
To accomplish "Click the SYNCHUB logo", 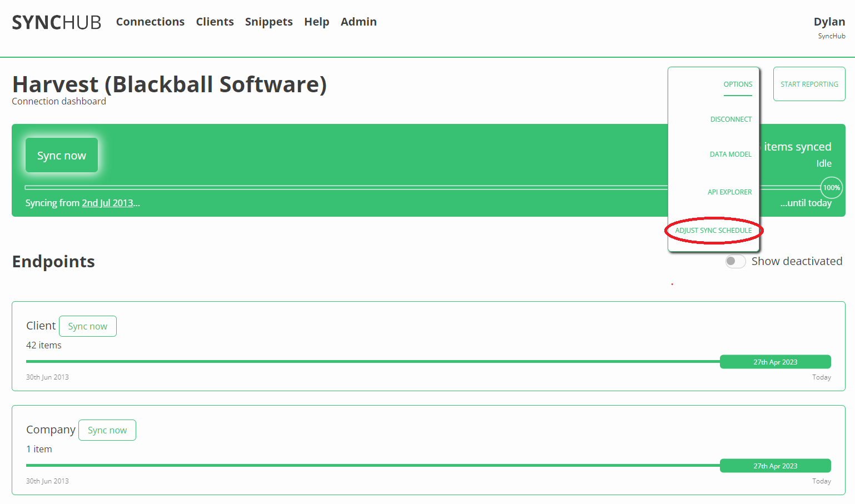I will click(x=57, y=22).
